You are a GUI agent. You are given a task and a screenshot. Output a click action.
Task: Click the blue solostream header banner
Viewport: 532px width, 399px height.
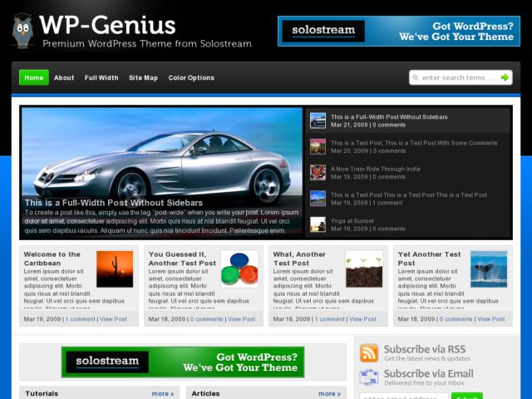coord(399,32)
